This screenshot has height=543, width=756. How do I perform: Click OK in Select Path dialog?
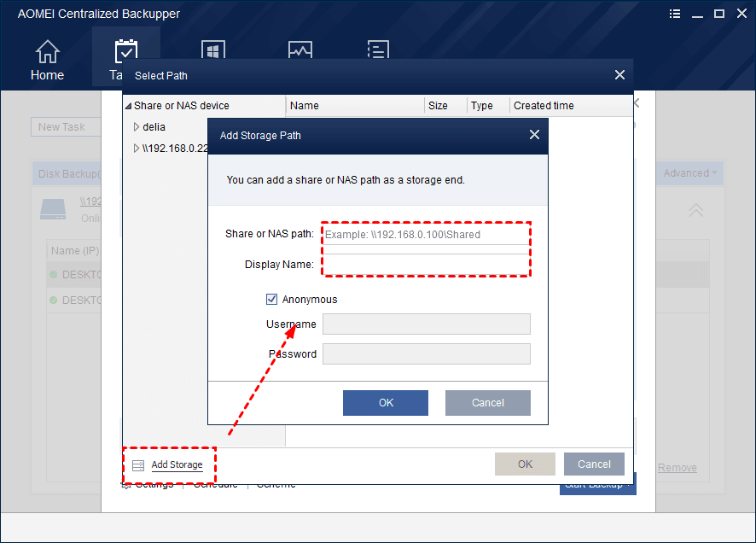(x=525, y=464)
